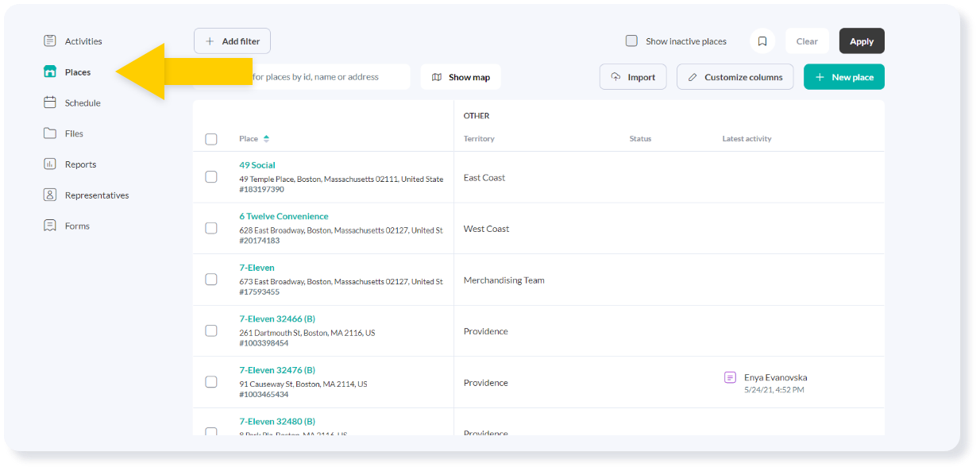Click address 261 Dartmouth St, Boston
Viewport: 980px width, 471px height.
[307, 333]
